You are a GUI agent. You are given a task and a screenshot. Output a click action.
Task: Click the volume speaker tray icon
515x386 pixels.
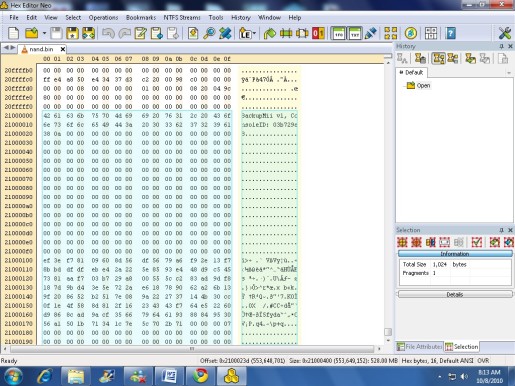(x=464, y=377)
